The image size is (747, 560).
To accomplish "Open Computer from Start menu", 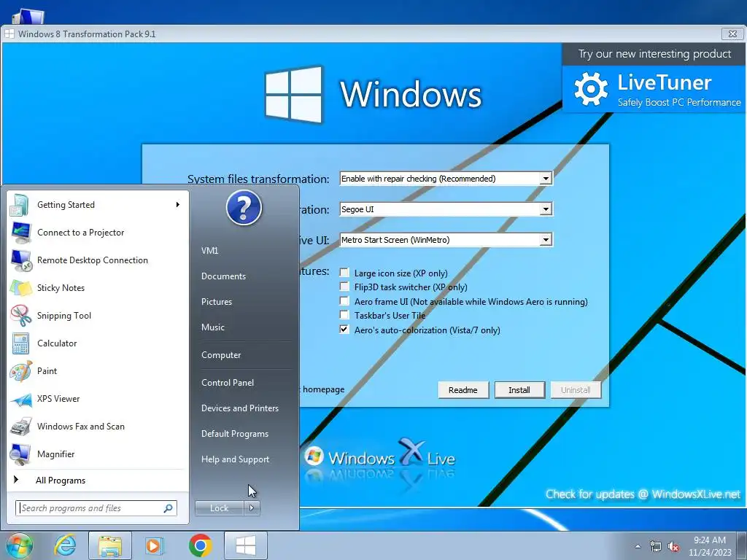I will (221, 355).
